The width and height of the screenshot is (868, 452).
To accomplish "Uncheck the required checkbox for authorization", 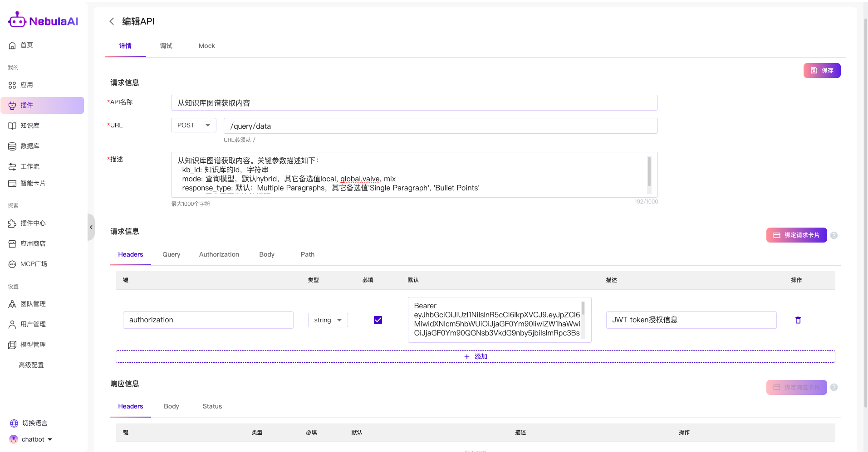I will 378,320.
